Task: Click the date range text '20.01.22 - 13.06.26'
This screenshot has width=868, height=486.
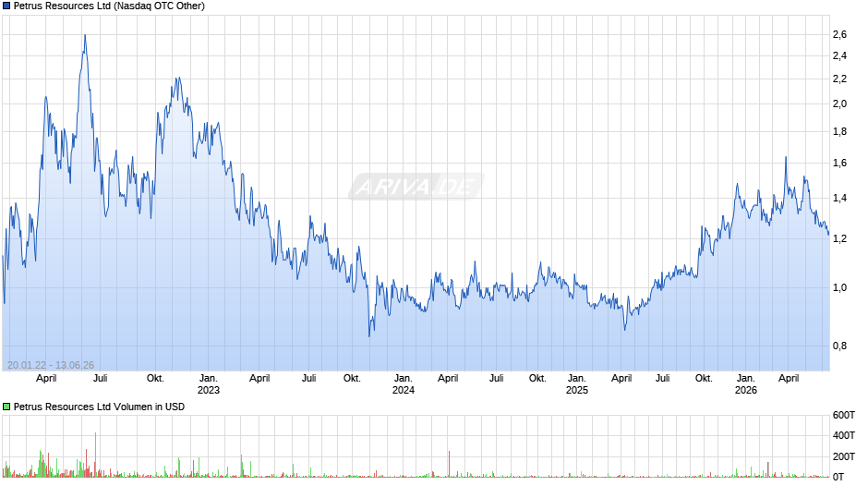Action: tap(51, 365)
